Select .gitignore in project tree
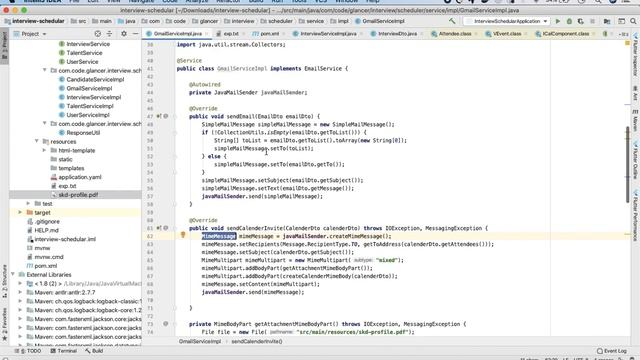Viewport: 640px width, 360px height. pyautogui.click(x=47, y=221)
